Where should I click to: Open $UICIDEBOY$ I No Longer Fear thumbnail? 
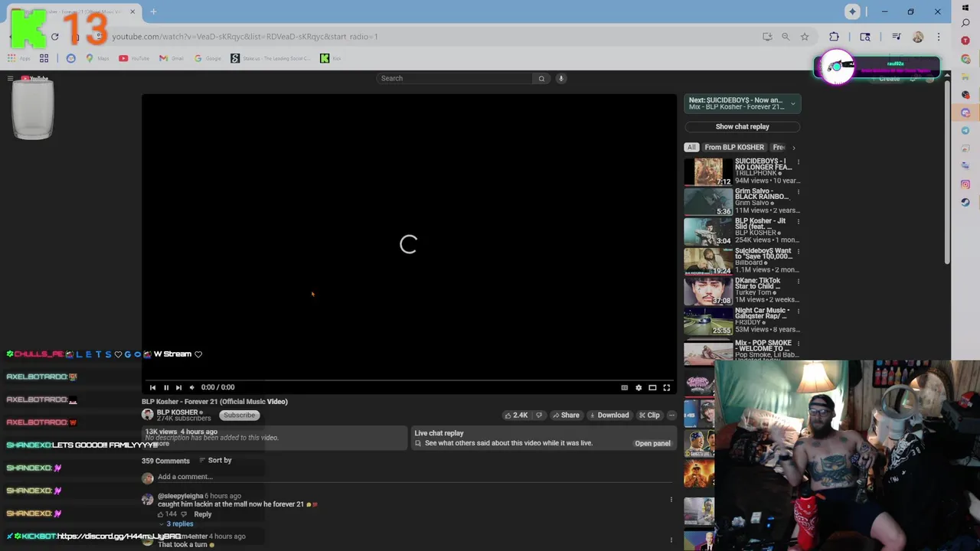pos(707,172)
